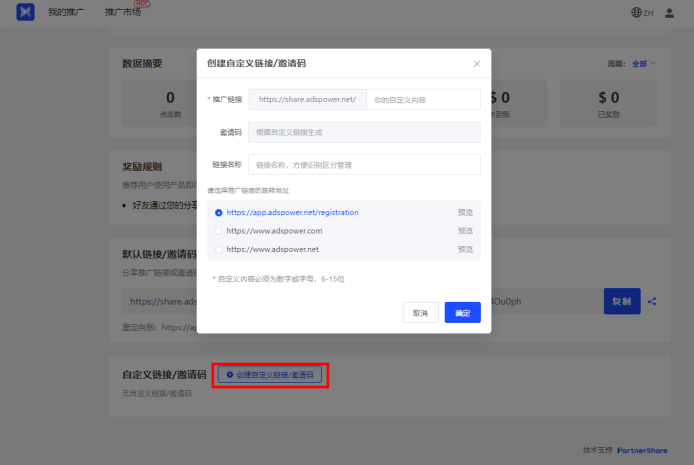Click the 邀请码 invitation code field
This screenshot has width=694, height=465.
pyautogui.click(x=364, y=132)
